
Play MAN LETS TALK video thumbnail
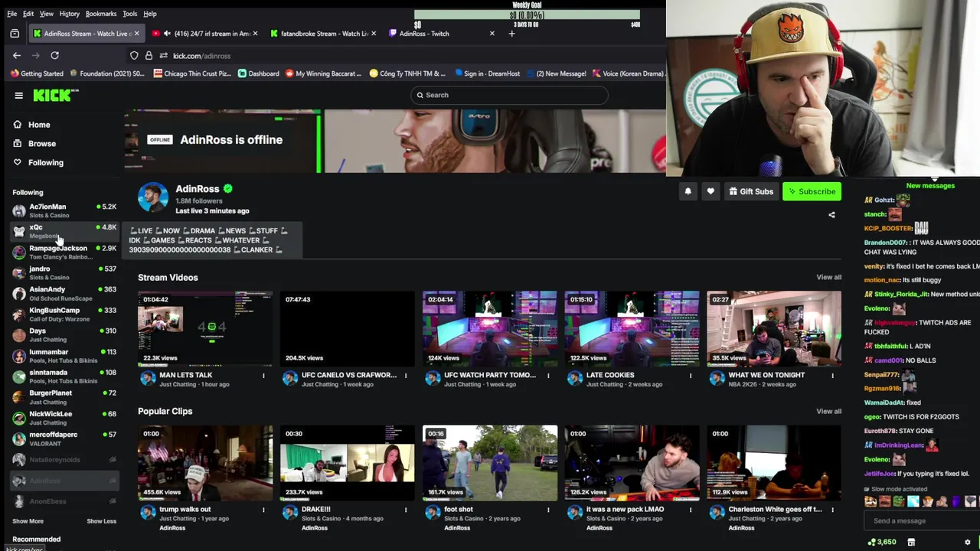coord(205,328)
